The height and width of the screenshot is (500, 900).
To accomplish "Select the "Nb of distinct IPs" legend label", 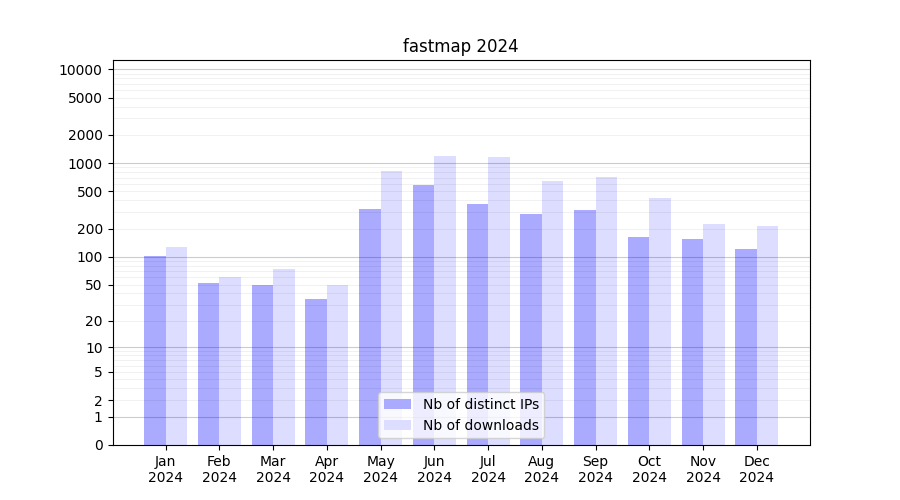I will click(480, 404).
